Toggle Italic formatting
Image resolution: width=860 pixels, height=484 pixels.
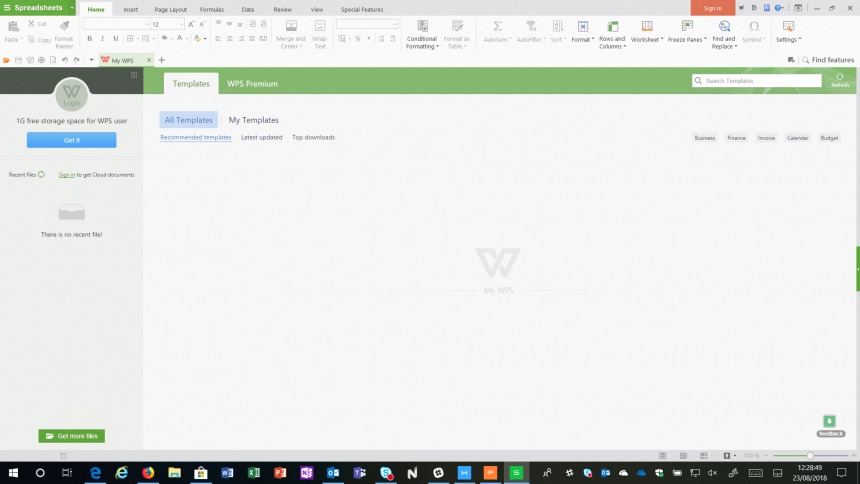tap(103, 38)
